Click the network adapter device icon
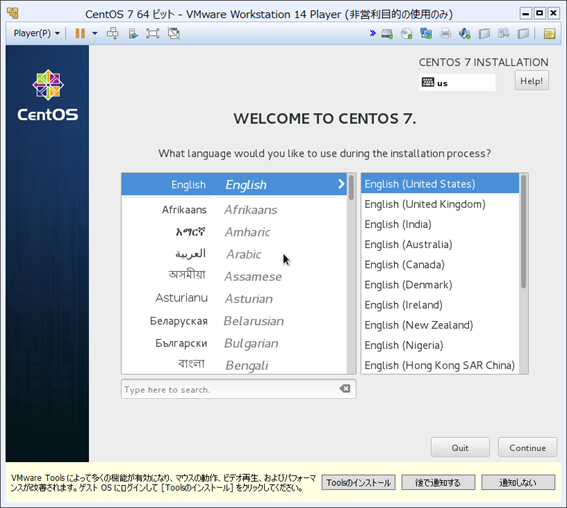Image resolution: width=567 pixels, height=508 pixels. pos(426,34)
